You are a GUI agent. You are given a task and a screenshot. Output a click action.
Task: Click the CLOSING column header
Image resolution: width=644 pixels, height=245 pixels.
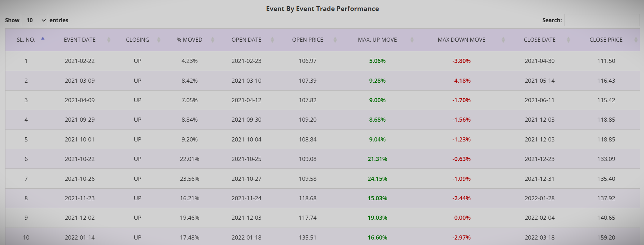click(137, 39)
